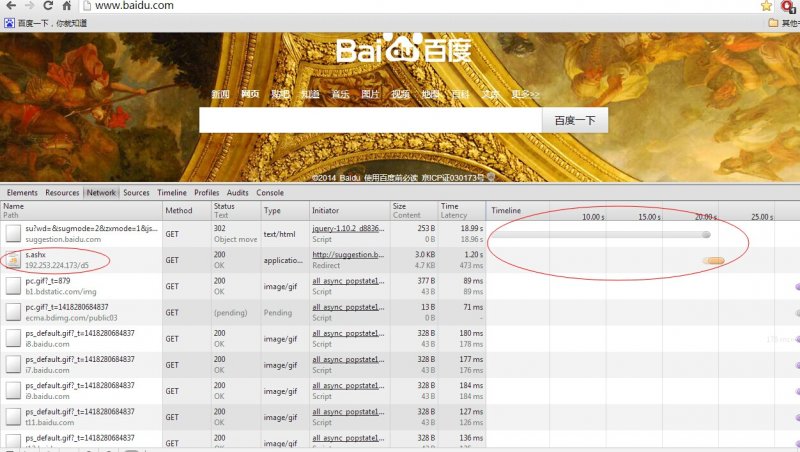Select the 18.99 s time cell
The width and height of the screenshot is (800, 452).
pyautogui.click(x=471, y=229)
